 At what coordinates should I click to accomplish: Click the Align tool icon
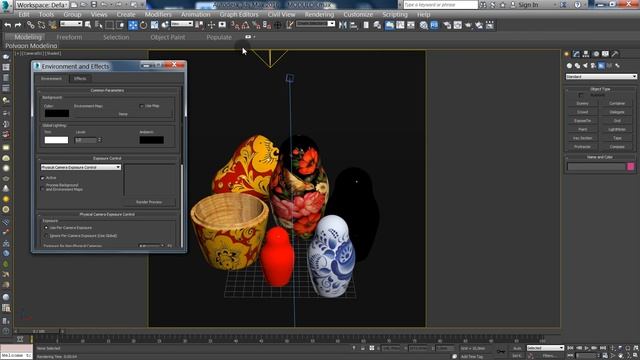[353, 25]
